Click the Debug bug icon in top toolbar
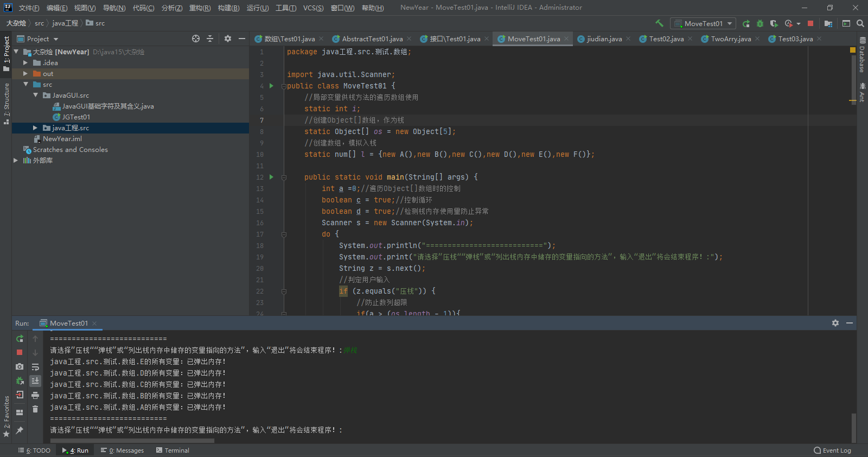 pyautogui.click(x=760, y=23)
